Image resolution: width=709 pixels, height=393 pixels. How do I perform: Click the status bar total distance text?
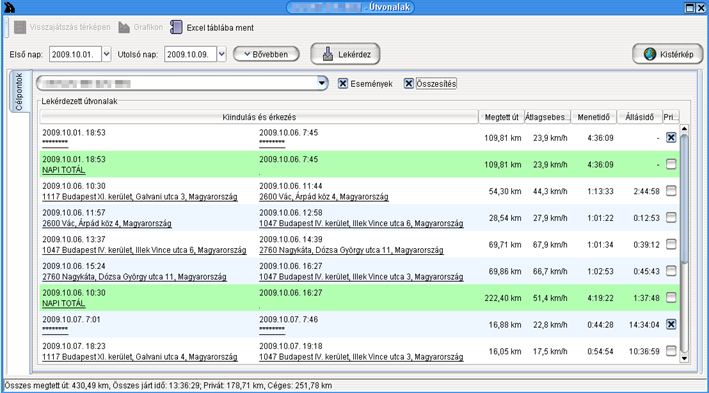[57, 385]
